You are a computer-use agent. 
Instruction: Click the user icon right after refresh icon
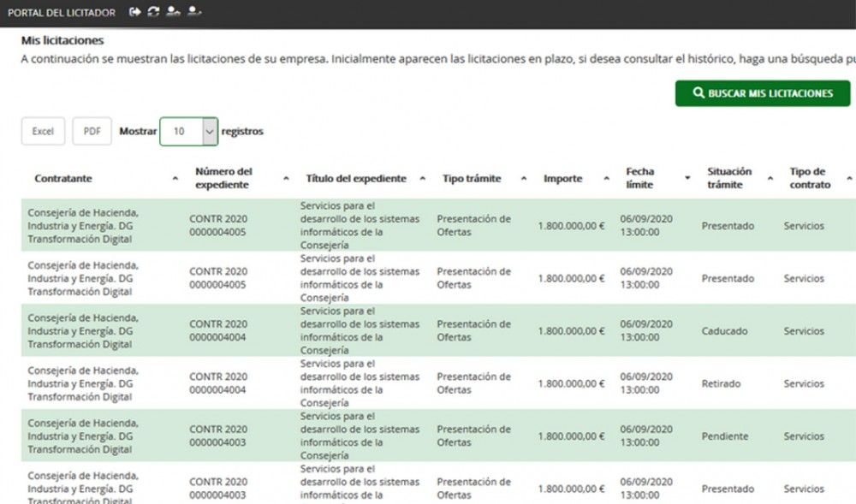[173, 11]
